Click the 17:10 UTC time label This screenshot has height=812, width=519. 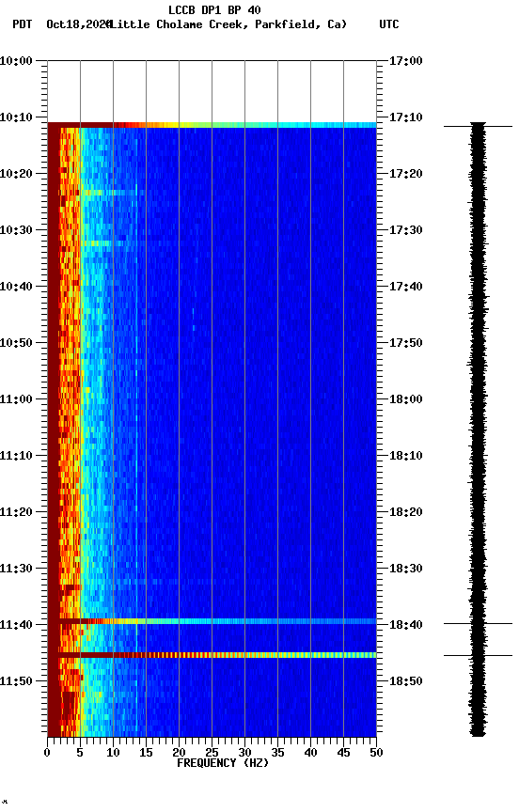pyautogui.click(x=405, y=117)
